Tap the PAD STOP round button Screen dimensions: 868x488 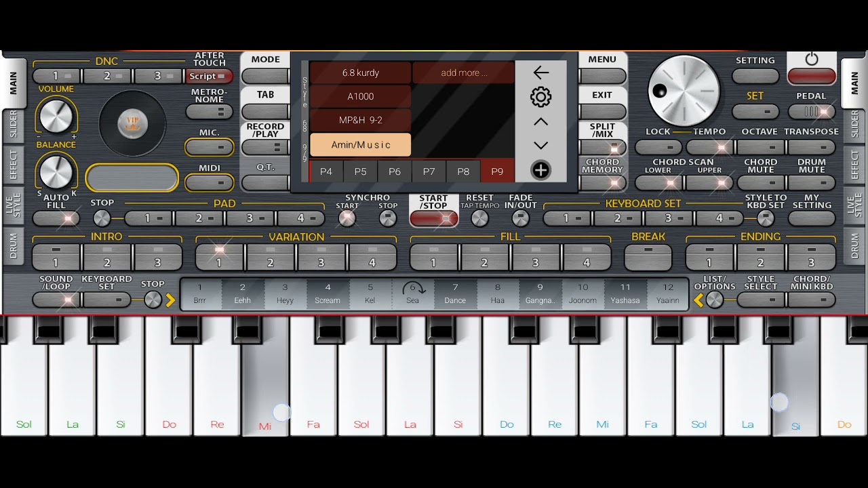[x=102, y=218]
